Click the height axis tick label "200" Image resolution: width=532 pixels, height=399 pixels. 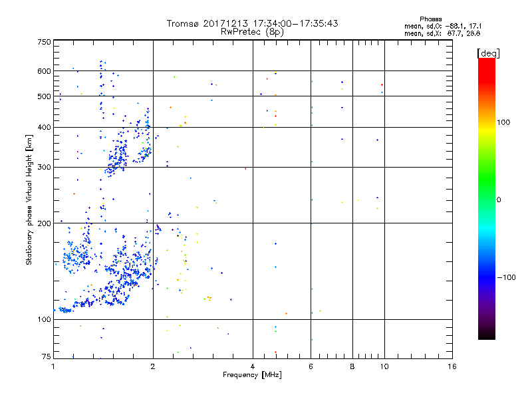(44, 223)
